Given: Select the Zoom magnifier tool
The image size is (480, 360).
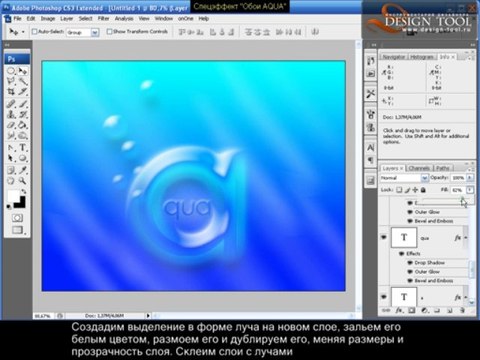Looking at the screenshot, I should click(x=23, y=181).
